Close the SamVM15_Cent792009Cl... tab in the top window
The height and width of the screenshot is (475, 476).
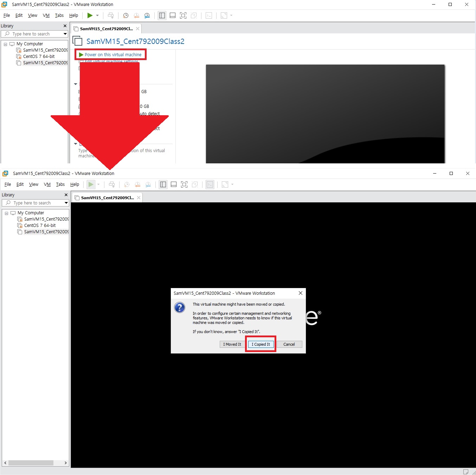point(137,29)
